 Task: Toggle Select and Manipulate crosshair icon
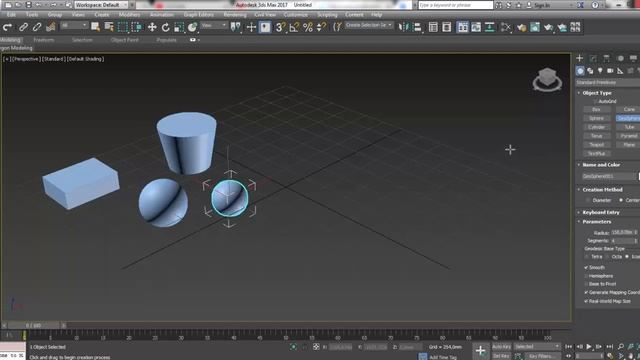click(251, 27)
